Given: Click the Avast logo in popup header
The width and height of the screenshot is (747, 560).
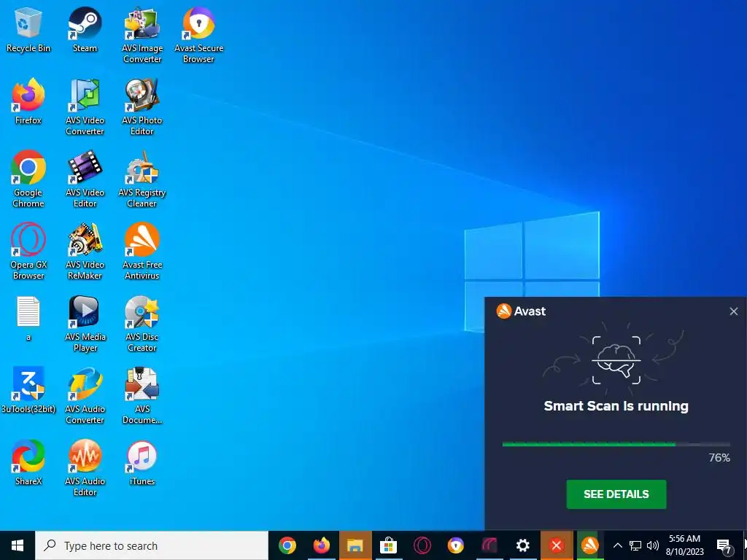Looking at the screenshot, I should (x=521, y=311).
